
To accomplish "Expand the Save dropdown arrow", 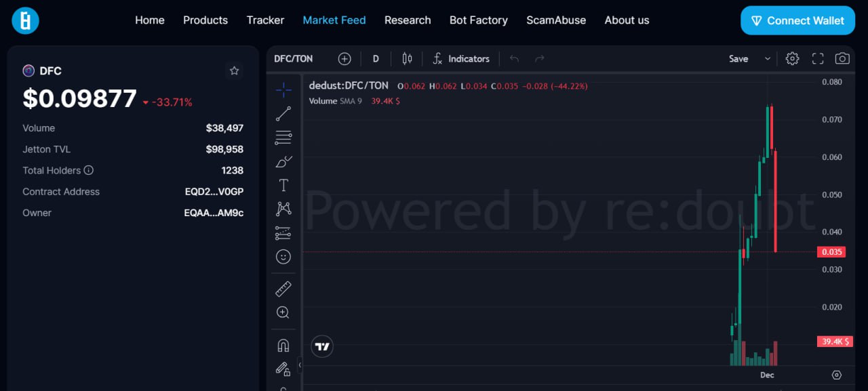I will pyautogui.click(x=768, y=59).
